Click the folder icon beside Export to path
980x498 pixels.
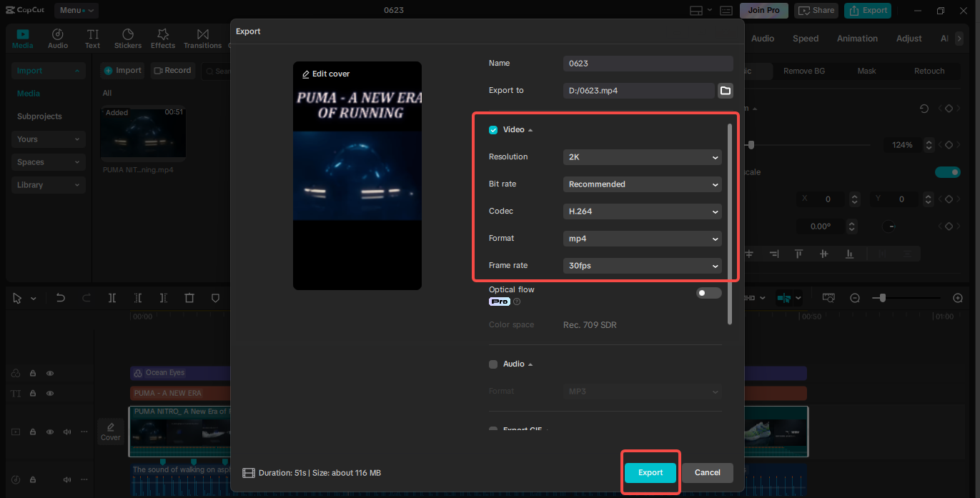725,91
